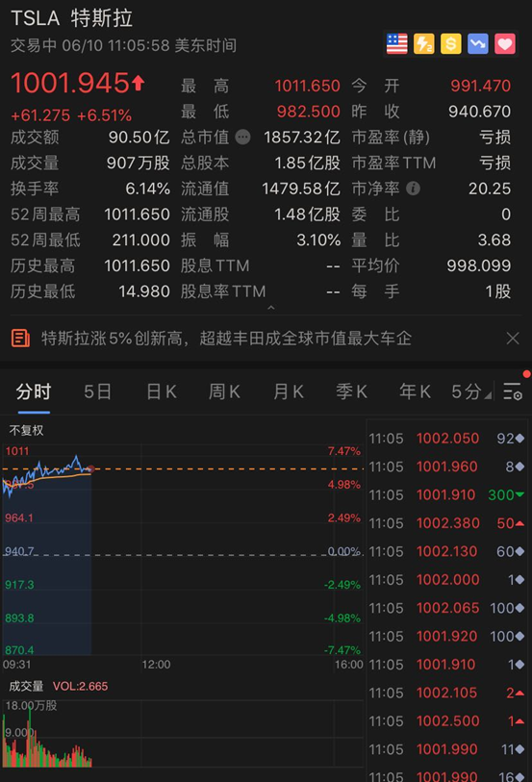The height and width of the screenshot is (782, 532).
Task: Select the 1002.105 trade tick row
Action: coord(446,693)
